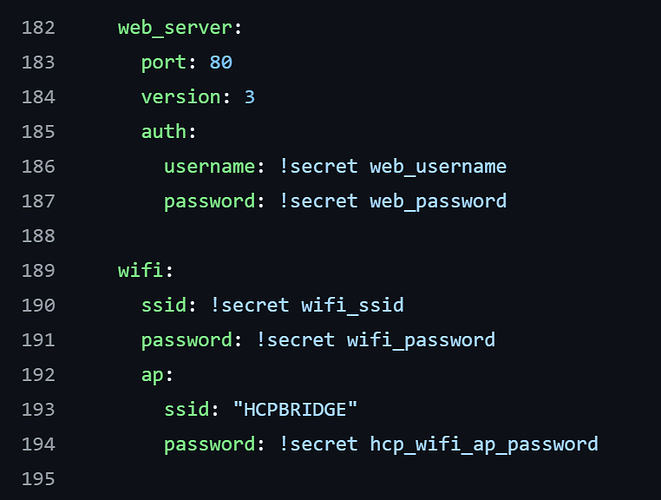Click the port value 80

tap(221, 62)
